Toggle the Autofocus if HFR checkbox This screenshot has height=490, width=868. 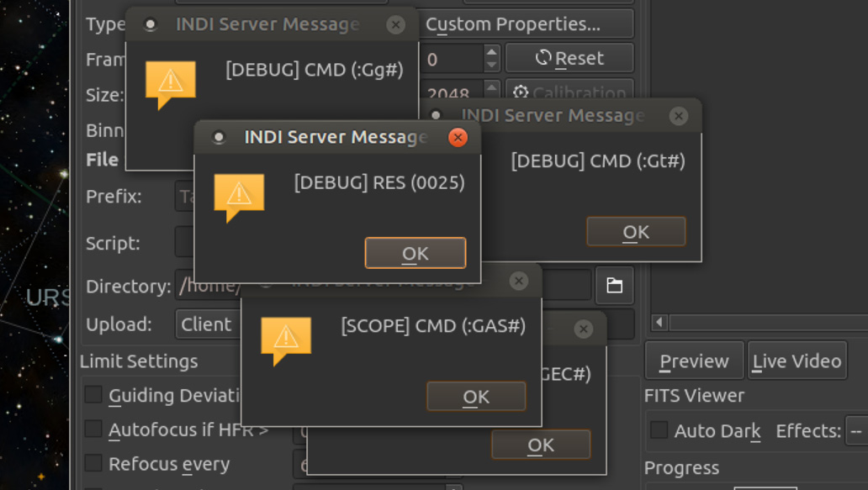[93, 429]
